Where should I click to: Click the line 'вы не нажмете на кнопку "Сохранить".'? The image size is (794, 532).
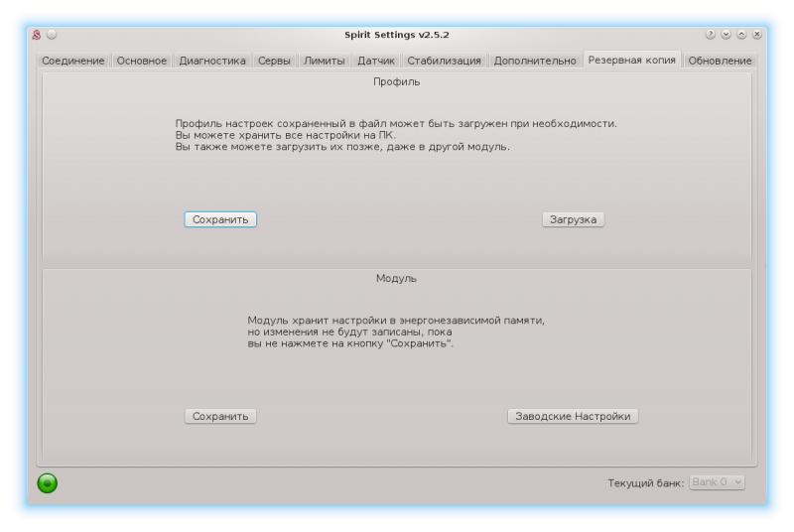click(350, 343)
